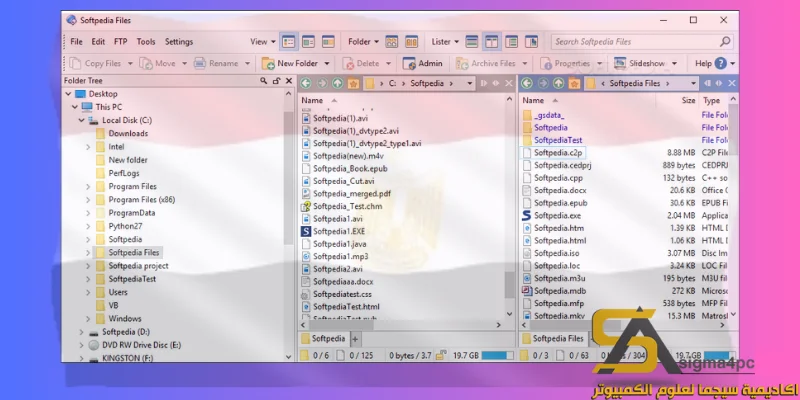Choose the dual vertical Lister layout icon
Screen dimensions: 800x400
pyautogui.click(x=491, y=42)
